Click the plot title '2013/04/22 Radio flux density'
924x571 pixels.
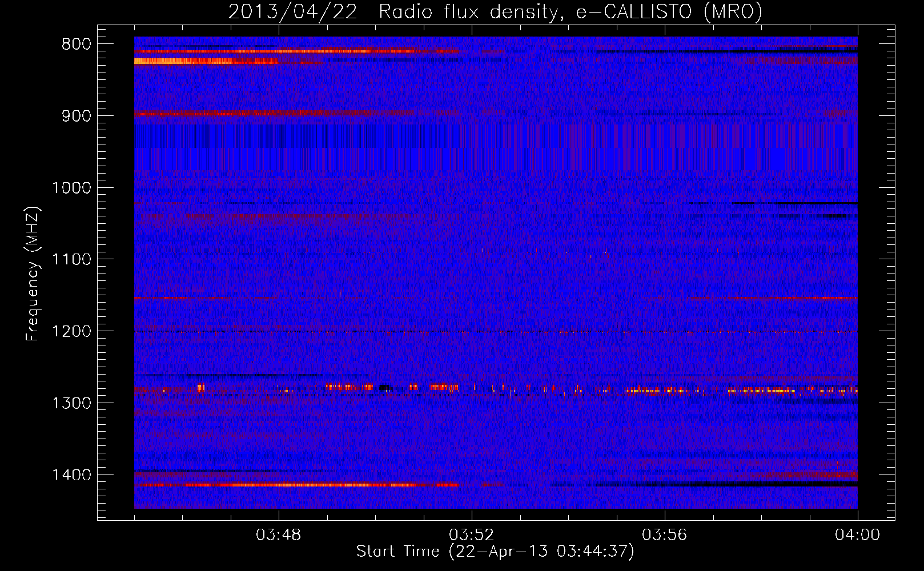495,11
